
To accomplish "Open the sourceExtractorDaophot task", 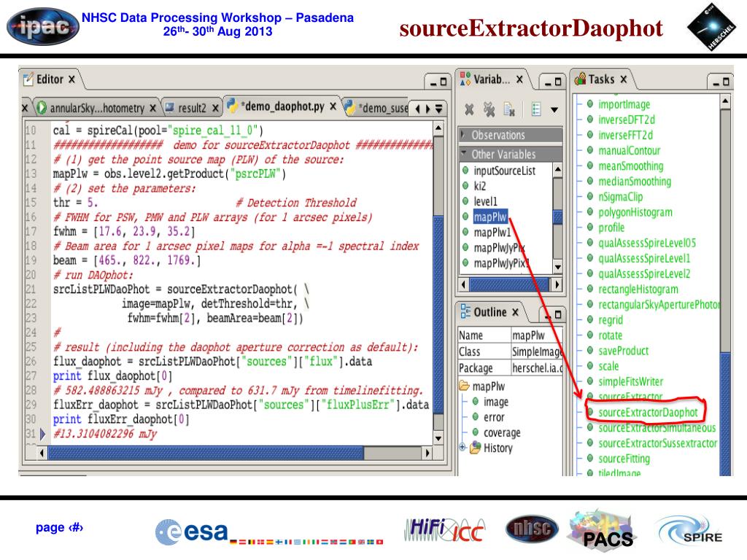I will point(648,413).
